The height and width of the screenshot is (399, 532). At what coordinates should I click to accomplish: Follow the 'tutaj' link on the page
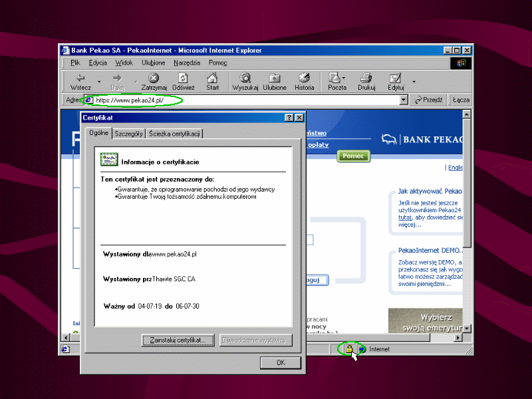[404, 217]
